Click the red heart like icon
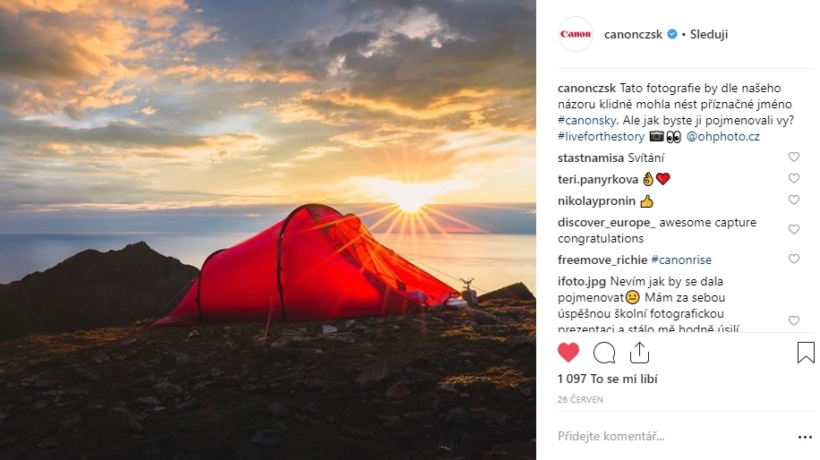The height and width of the screenshot is (460, 820). (x=568, y=353)
